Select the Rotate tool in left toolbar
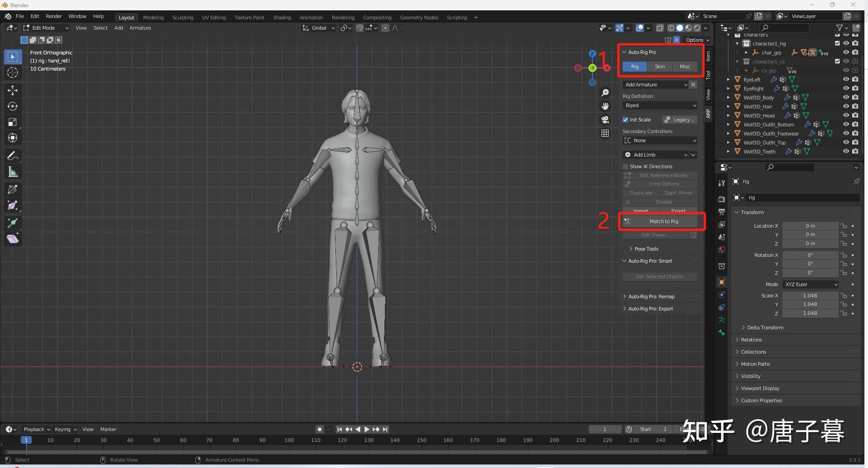The image size is (868, 468). tap(13, 106)
